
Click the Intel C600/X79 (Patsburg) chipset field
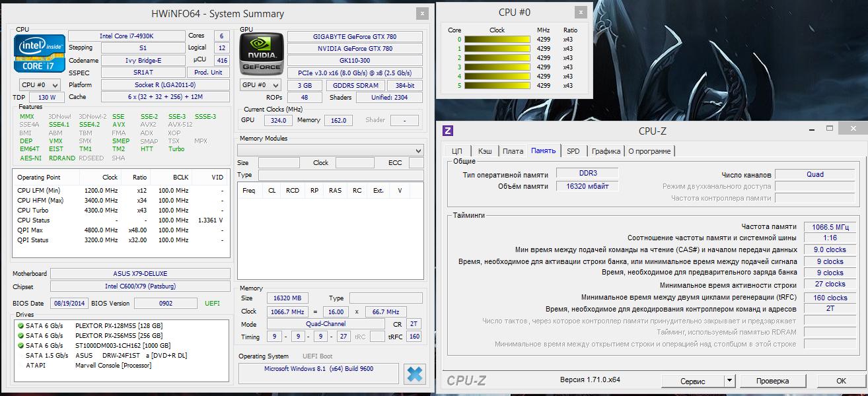[x=140, y=286]
